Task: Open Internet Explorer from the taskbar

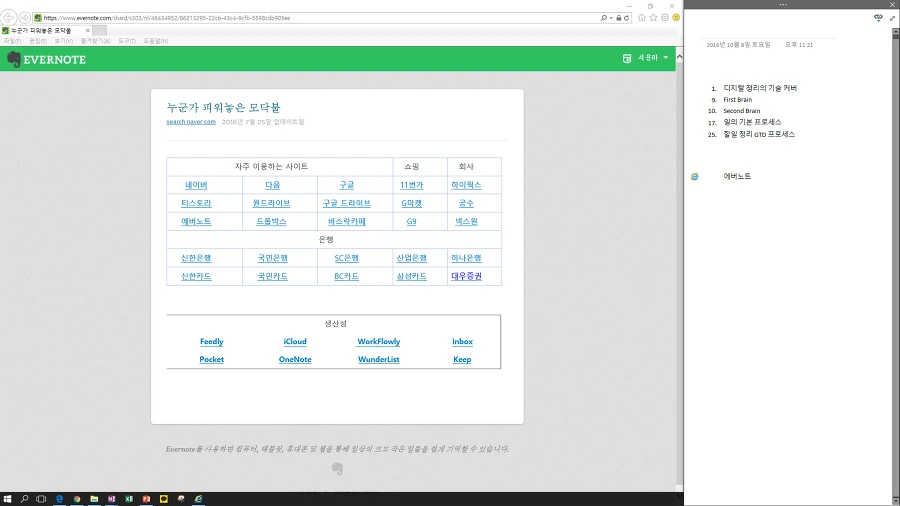Action: click(198, 499)
